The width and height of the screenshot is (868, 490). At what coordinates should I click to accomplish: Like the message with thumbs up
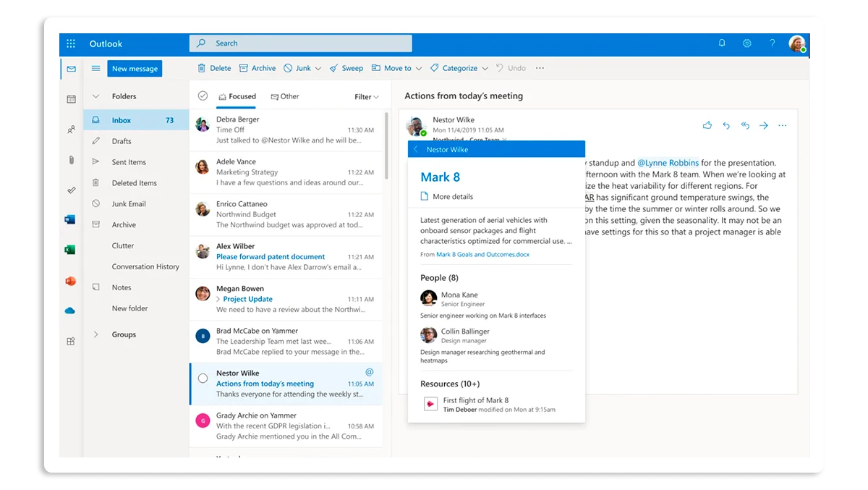[707, 125]
